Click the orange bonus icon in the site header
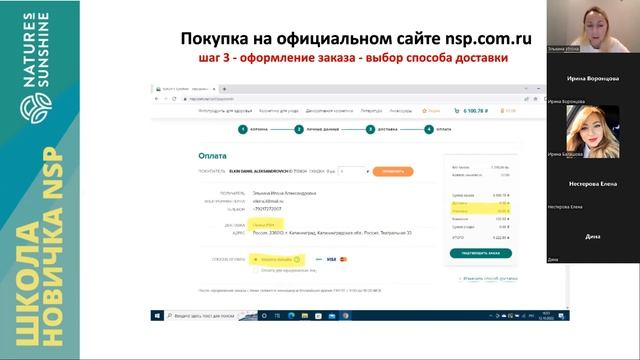640x360 pixels. [502, 111]
